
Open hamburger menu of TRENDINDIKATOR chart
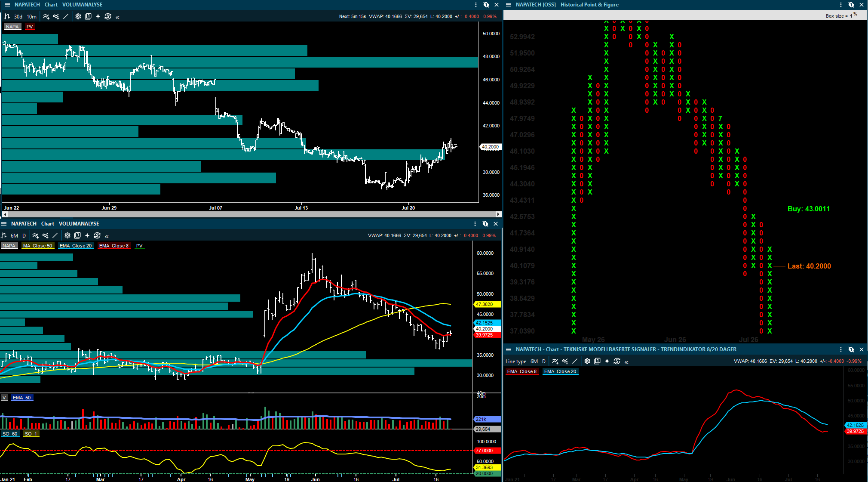(509, 349)
